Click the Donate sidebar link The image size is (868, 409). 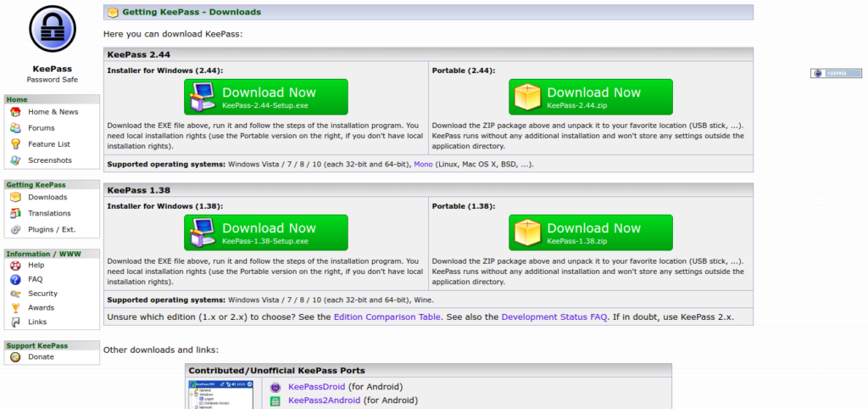coord(41,357)
